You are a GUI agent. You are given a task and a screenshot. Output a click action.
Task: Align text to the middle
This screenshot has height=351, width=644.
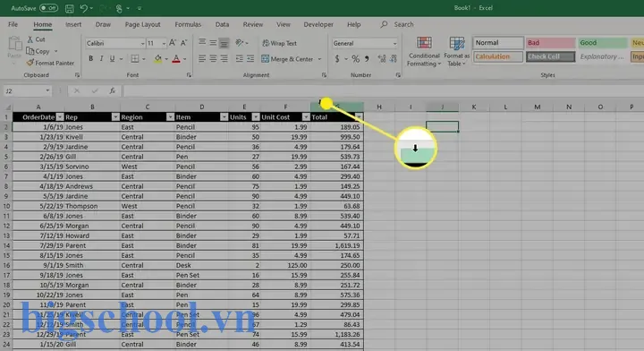tap(213, 43)
